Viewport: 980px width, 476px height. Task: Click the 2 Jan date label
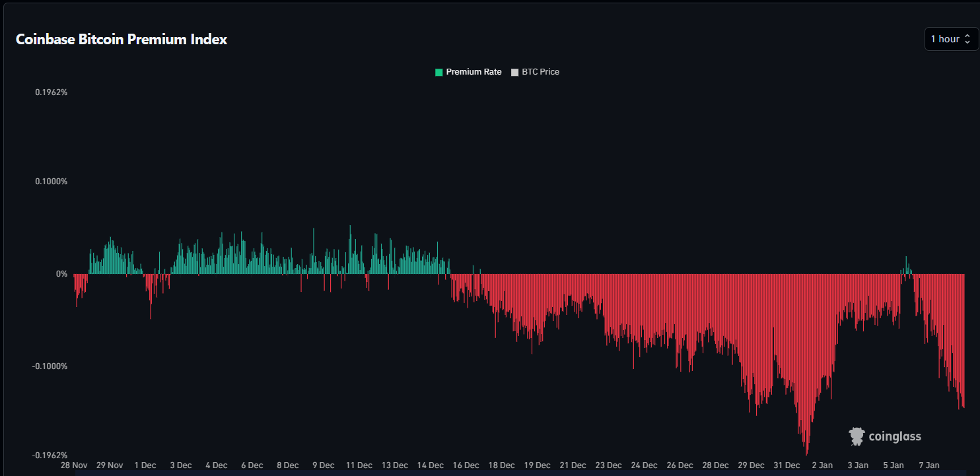pos(822,465)
